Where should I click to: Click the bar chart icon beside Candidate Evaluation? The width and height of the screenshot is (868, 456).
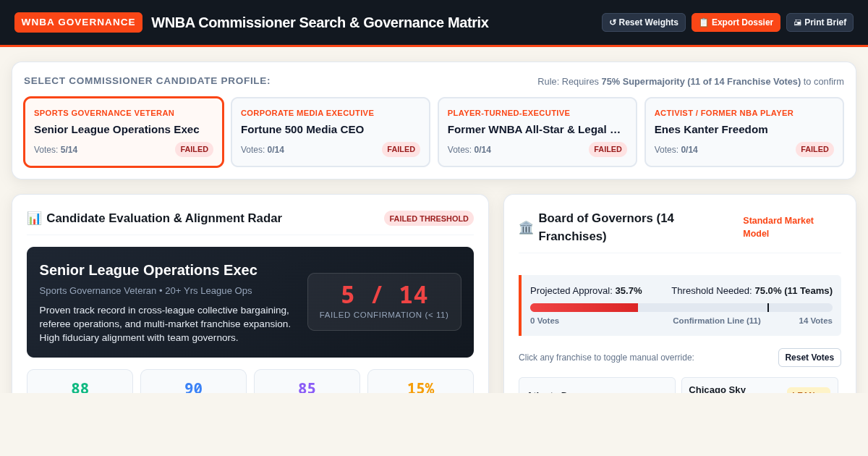pyautogui.click(x=34, y=219)
